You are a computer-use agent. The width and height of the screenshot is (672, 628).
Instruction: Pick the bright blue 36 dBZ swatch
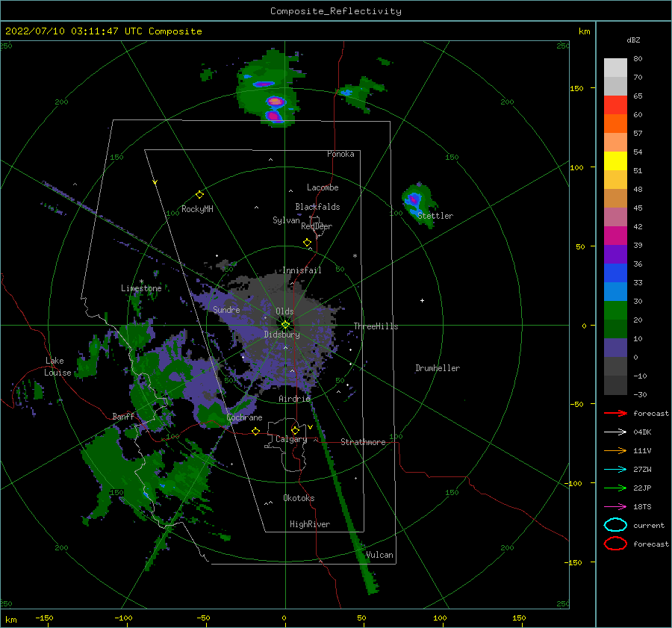click(615, 273)
